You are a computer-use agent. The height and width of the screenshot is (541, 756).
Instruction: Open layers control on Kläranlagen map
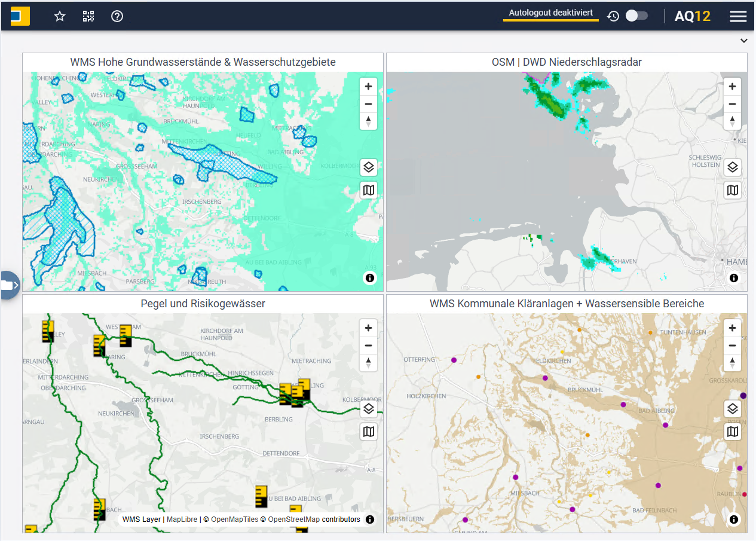733,409
